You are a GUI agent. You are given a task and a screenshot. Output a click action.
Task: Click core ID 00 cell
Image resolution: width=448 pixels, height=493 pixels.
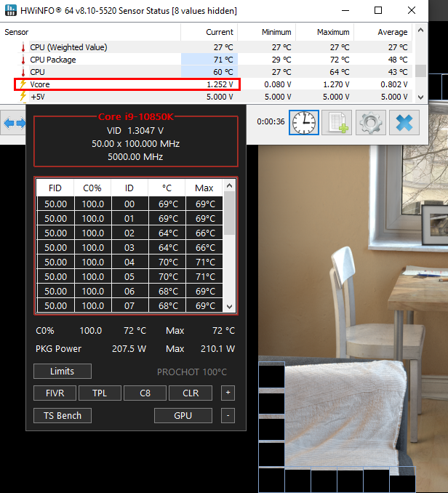tap(129, 204)
